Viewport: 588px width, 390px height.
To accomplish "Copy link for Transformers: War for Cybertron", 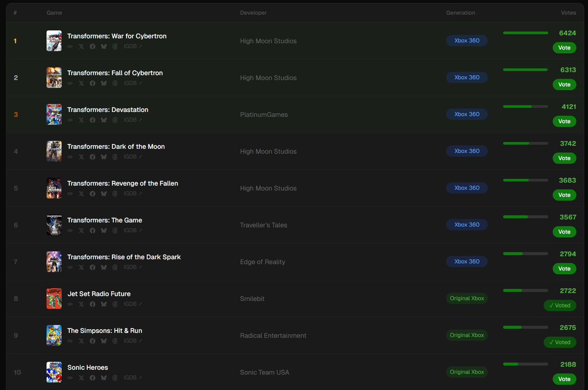I will point(70,47).
